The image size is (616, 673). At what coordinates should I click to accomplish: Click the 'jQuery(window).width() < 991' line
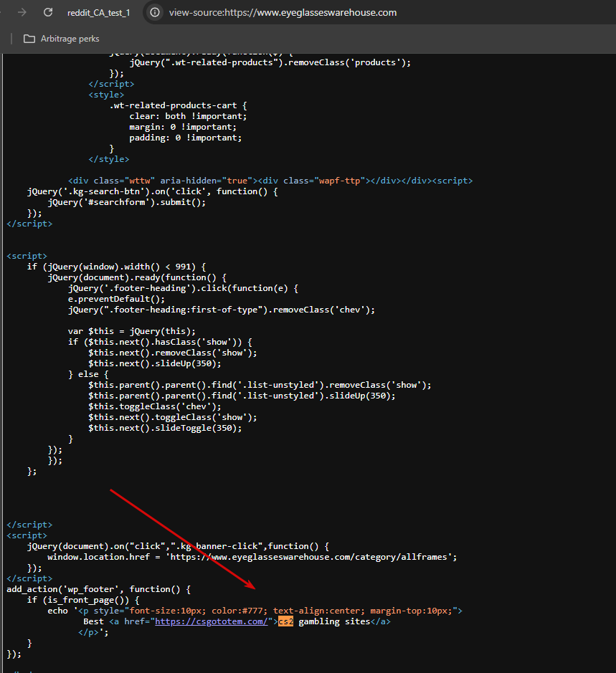point(116,267)
